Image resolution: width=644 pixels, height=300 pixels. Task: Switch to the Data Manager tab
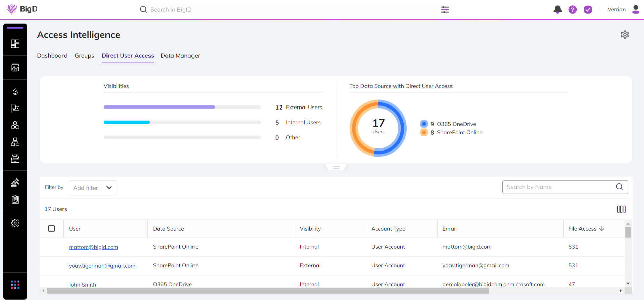tap(180, 56)
